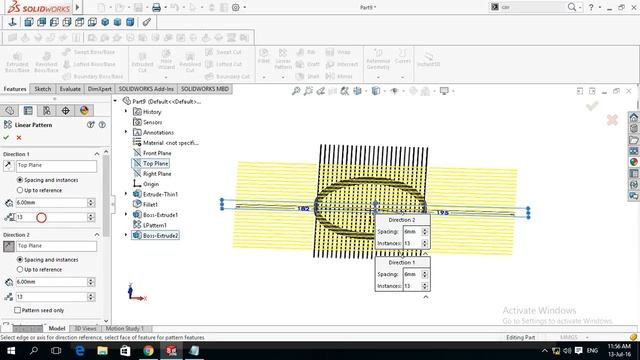Open Microsoft Edge from the taskbar

[80, 351]
